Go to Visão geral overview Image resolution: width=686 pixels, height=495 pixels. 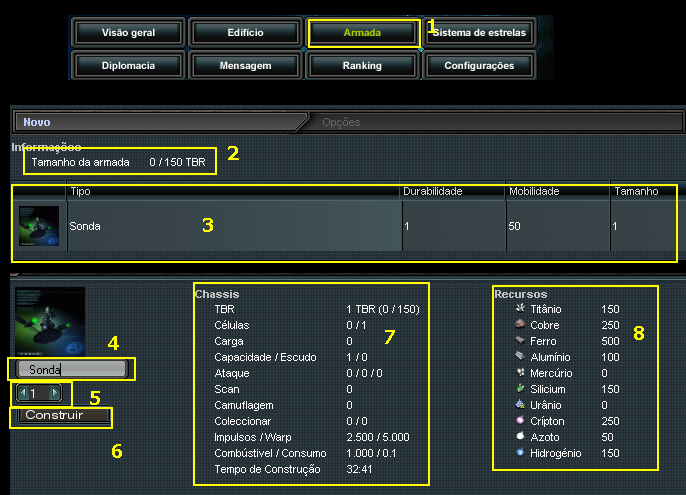pos(128,33)
